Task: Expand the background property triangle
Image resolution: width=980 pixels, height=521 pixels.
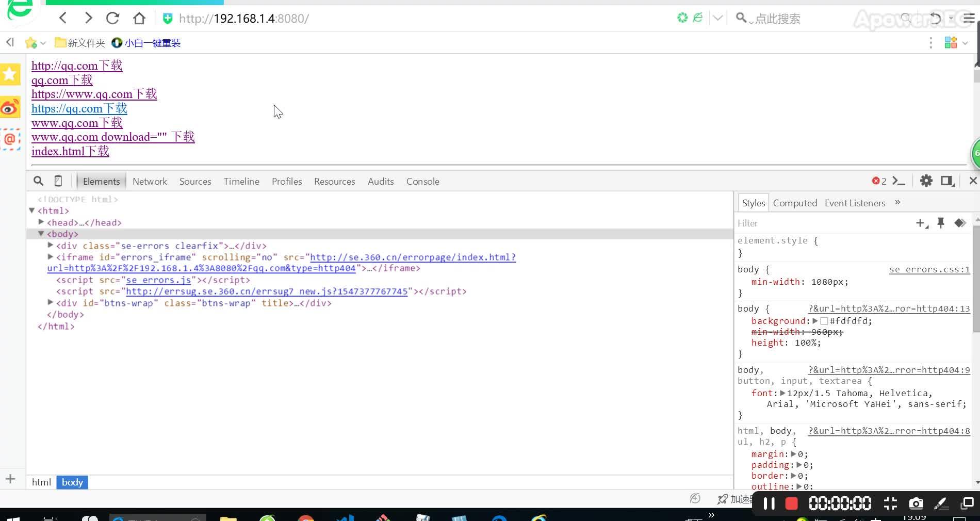Action: 815,321
